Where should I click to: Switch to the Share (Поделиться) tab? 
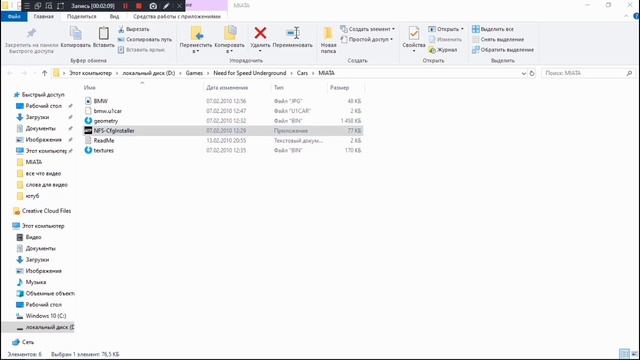[82, 17]
